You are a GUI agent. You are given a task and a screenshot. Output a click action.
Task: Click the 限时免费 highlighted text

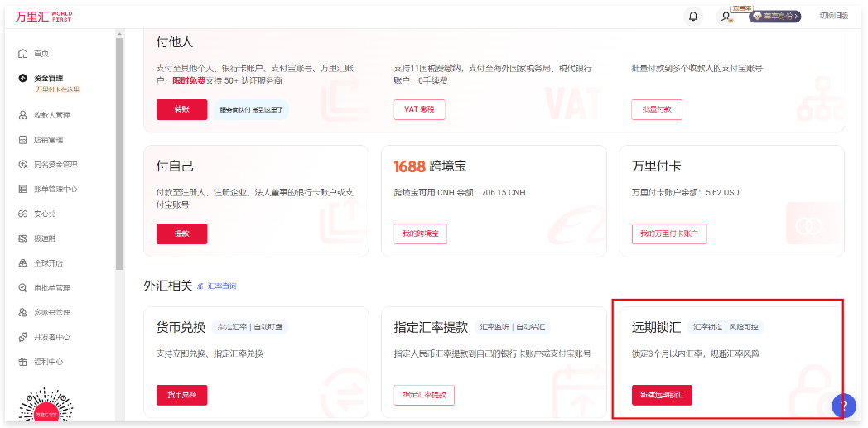190,81
